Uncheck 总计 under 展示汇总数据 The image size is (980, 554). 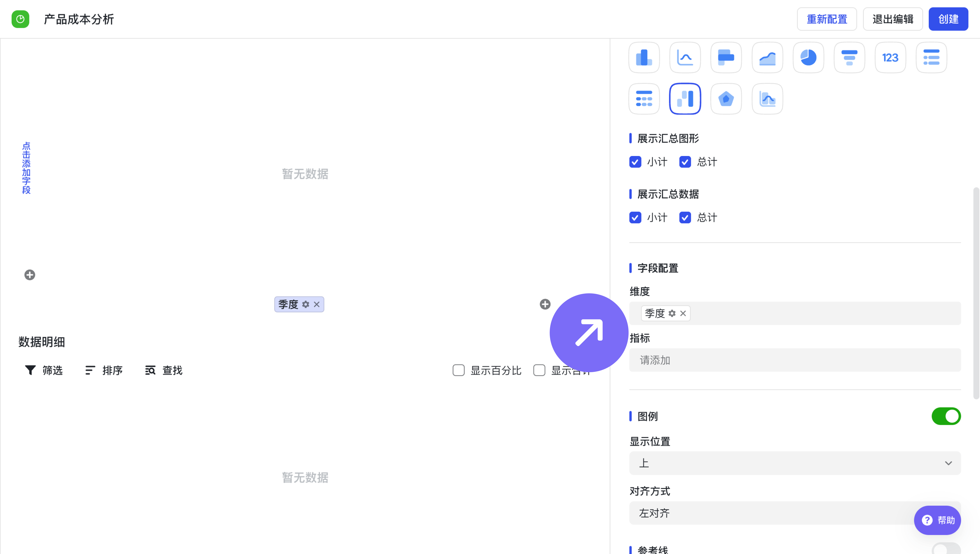(x=685, y=217)
